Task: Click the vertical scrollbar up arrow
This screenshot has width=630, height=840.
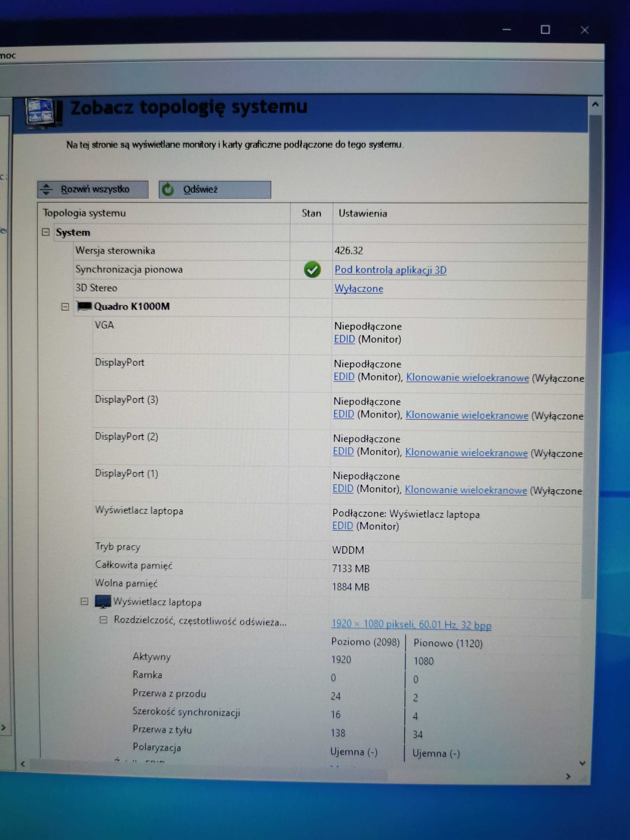Action: coord(595,104)
